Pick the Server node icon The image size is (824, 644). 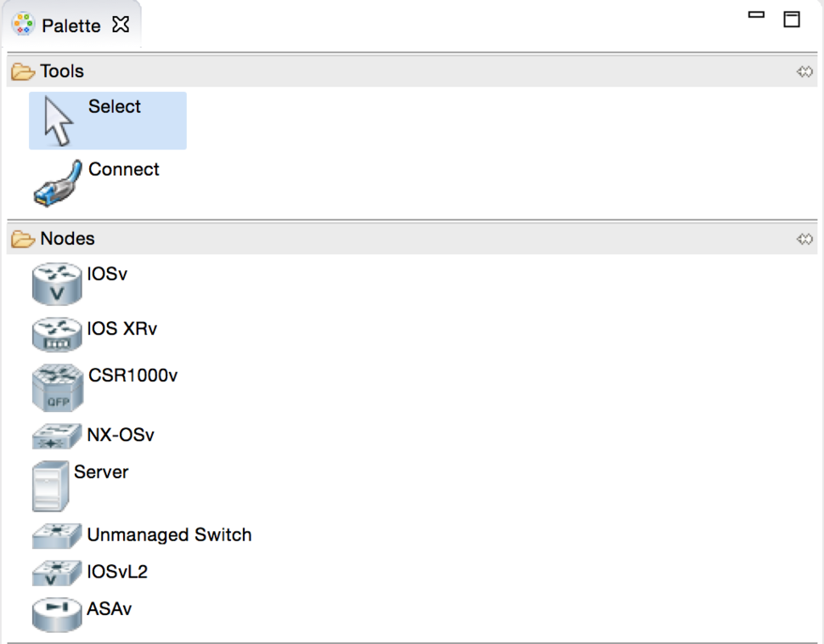[50, 486]
